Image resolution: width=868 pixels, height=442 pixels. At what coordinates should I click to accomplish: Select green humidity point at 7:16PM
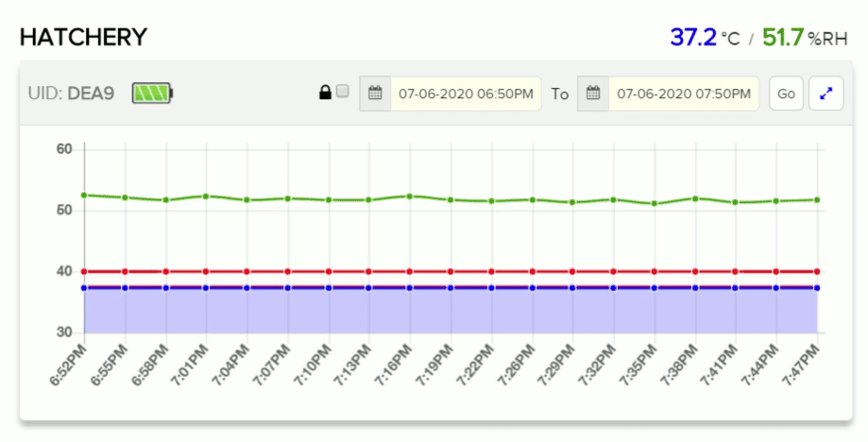[409, 195]
